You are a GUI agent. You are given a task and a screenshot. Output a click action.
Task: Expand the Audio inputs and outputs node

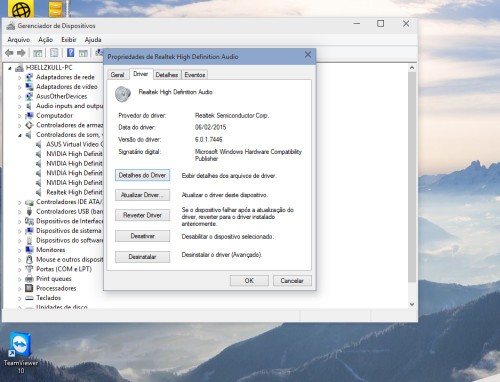pos(20,106)
